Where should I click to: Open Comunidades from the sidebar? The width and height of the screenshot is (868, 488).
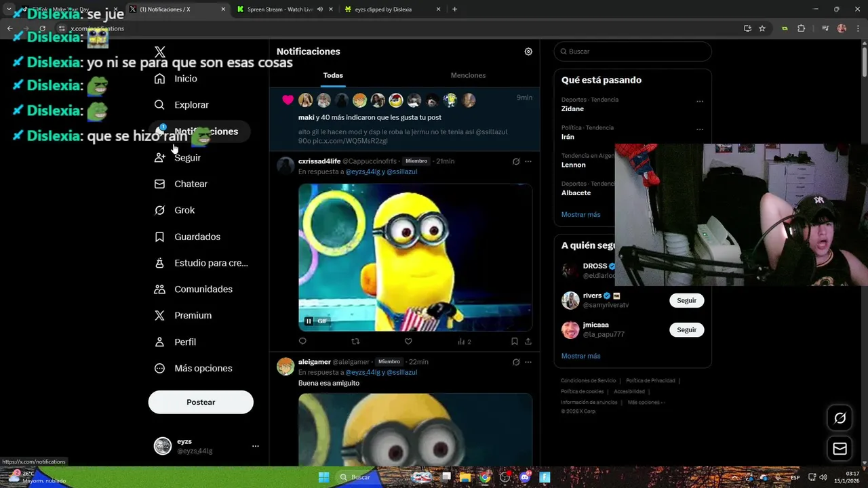(x=193, y=289)
